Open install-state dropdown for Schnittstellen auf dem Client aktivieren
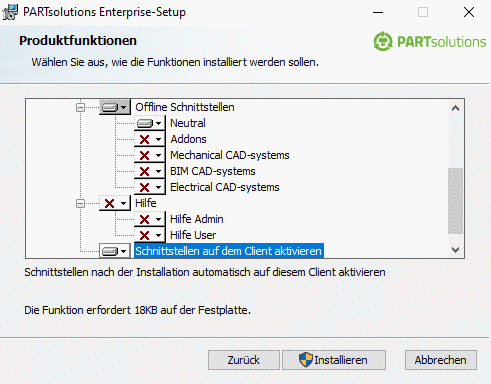The width and height of the screenshot is (491, 384). (115, 251)
